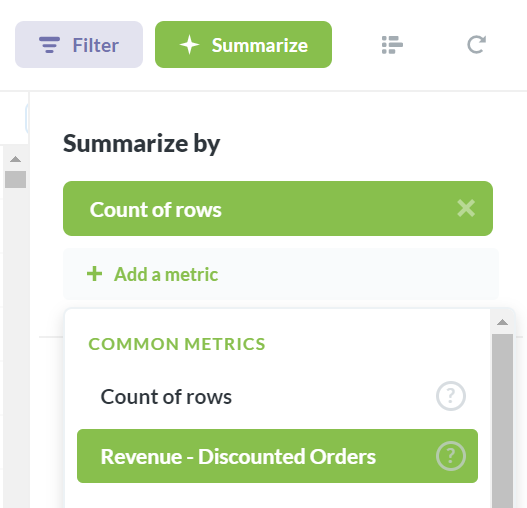The height and width of the screenshot is (508, 527).
Task: Click the plus icon beside Add a metric
Action: click(x=94, y=274)
